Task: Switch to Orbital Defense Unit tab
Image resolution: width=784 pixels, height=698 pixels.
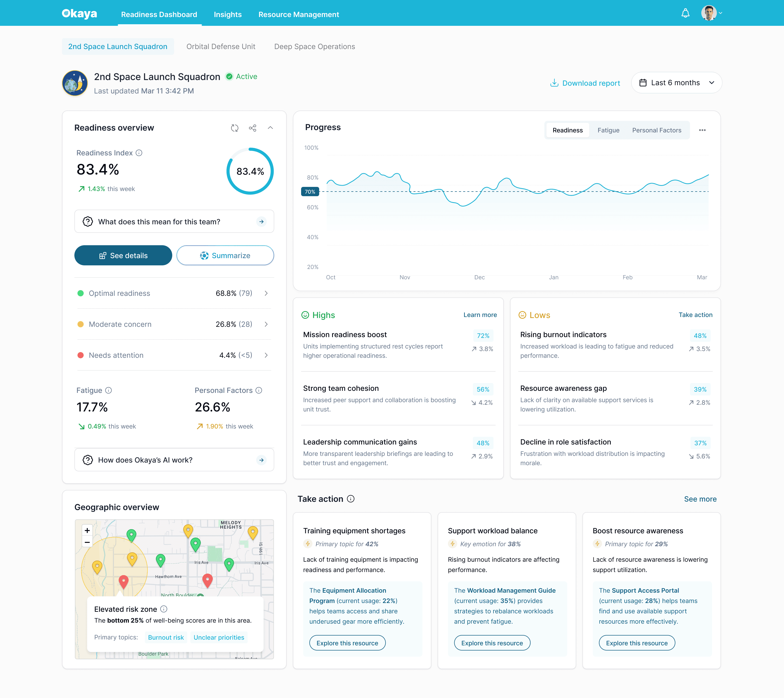Action: 221,46
